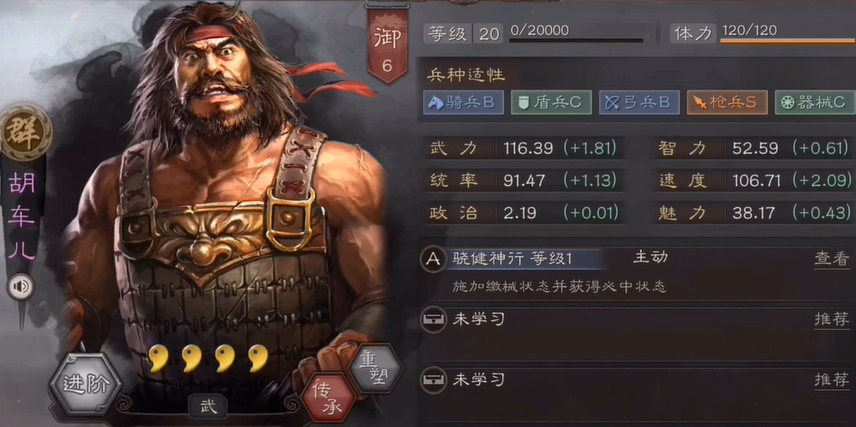Tap the red 传承 hexagon button
The height and width of the screenshot is (427, 856).
pyautogui.click(x=328, y=398)
